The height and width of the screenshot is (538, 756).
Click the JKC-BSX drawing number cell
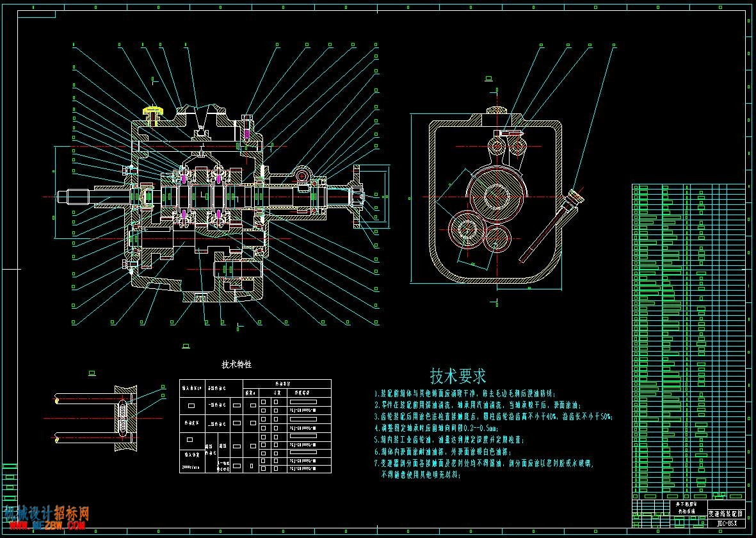(727, 523)
